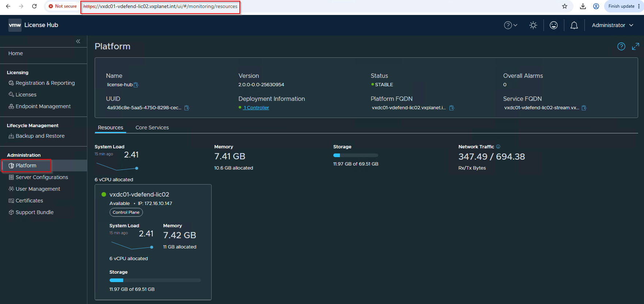Click the Certificates sidebar icon
The width and height of the screenshot is (644, 304).
[x=11, y=201]
